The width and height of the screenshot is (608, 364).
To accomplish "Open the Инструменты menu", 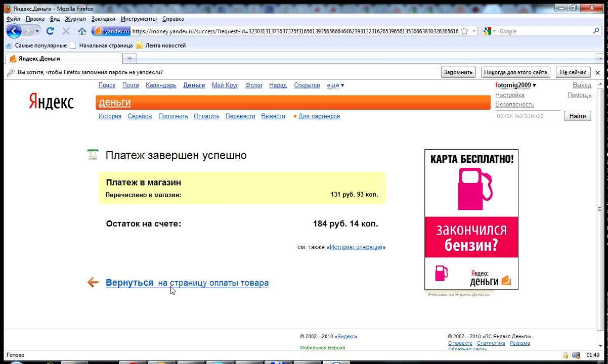I will coord(139,19).
